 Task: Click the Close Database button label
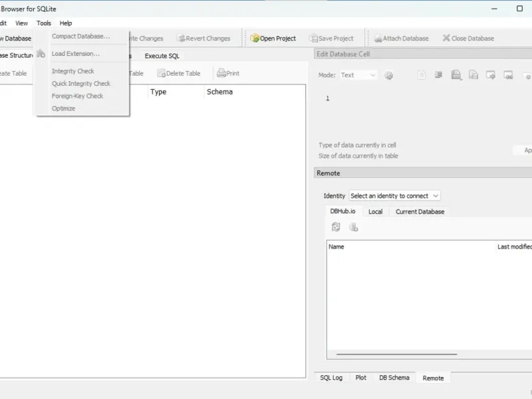point(473,39)
